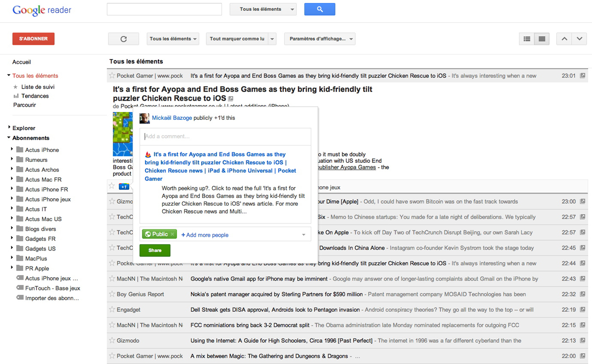Open Liste de suivi in the sidebar

[x=38, y=87]
